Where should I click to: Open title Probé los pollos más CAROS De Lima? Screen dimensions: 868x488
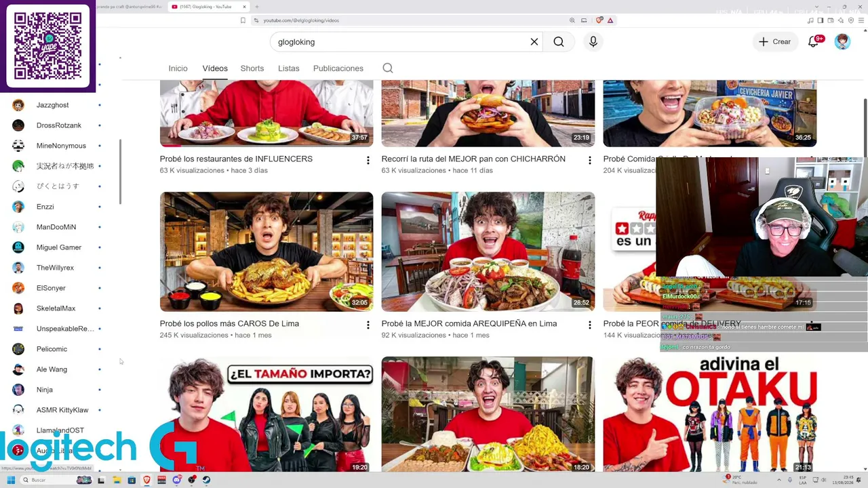click(x=229, y=323)
